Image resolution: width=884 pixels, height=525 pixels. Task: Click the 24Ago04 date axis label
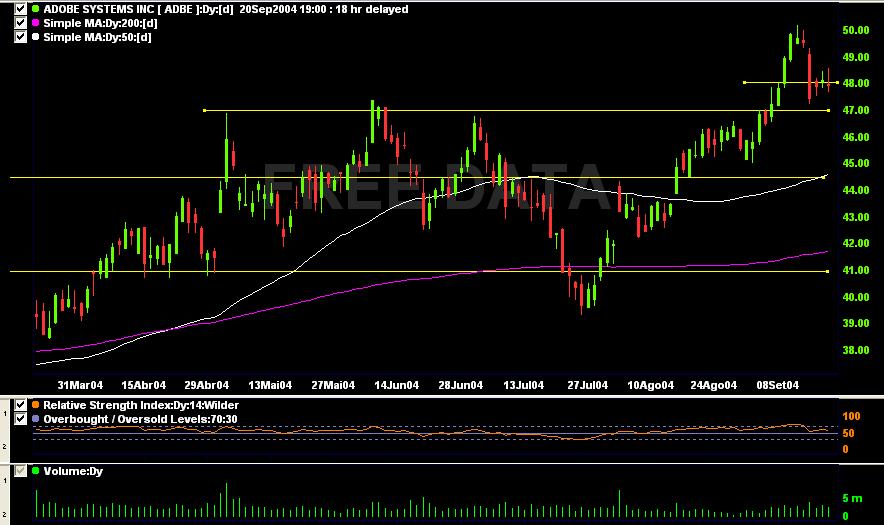[714, 385]
